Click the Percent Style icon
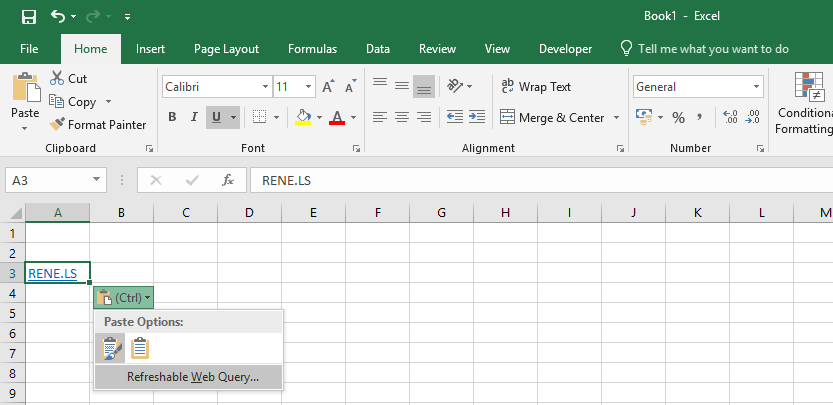The width and height of the screenshot is (833, 405). tap(678, 118)
